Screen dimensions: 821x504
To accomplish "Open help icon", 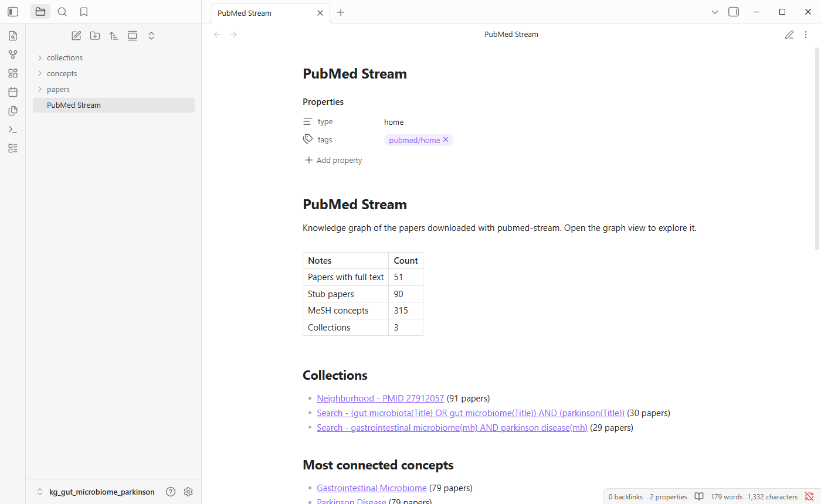I will (x=171, y=492).
